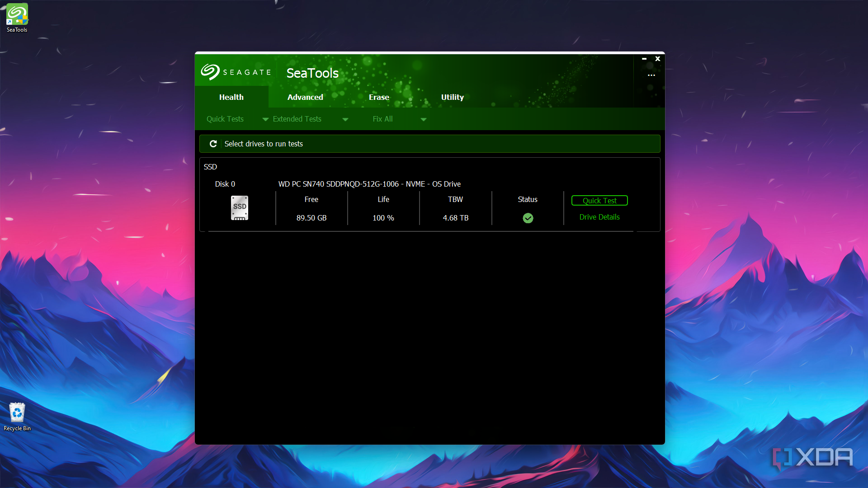Click the SSD section heading

[x=210, y=167]
